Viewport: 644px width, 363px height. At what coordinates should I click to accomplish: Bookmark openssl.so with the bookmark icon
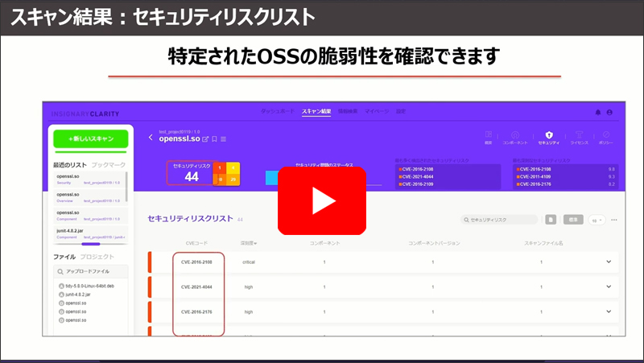tap(214, 139)
